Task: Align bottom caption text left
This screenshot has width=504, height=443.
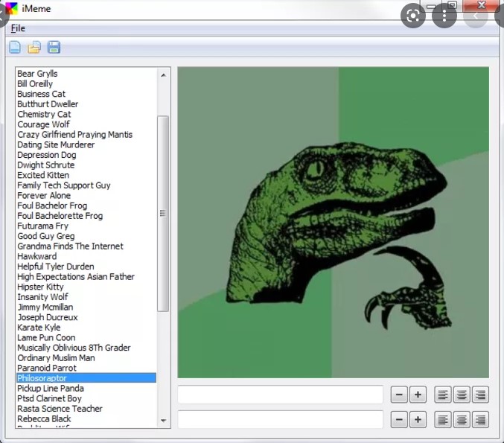Action: (443, 419)
